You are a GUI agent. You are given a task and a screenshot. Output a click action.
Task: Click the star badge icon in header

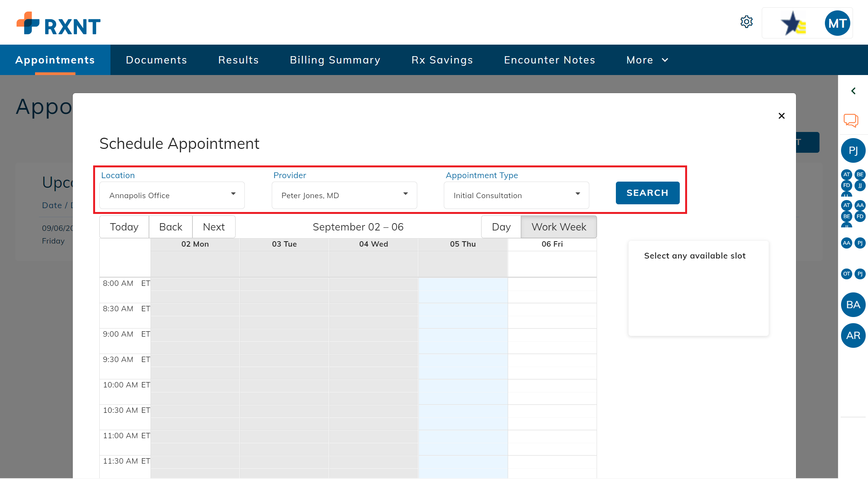[793, 23]
